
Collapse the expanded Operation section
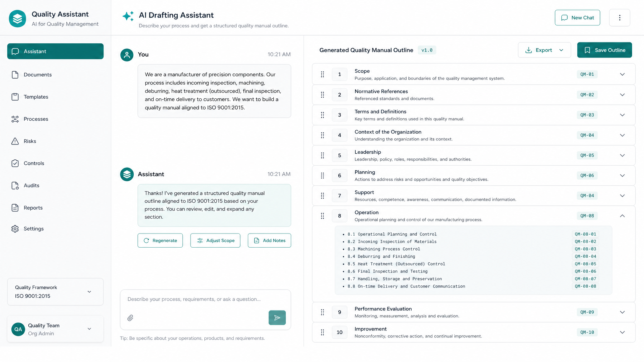pos(622,216)
